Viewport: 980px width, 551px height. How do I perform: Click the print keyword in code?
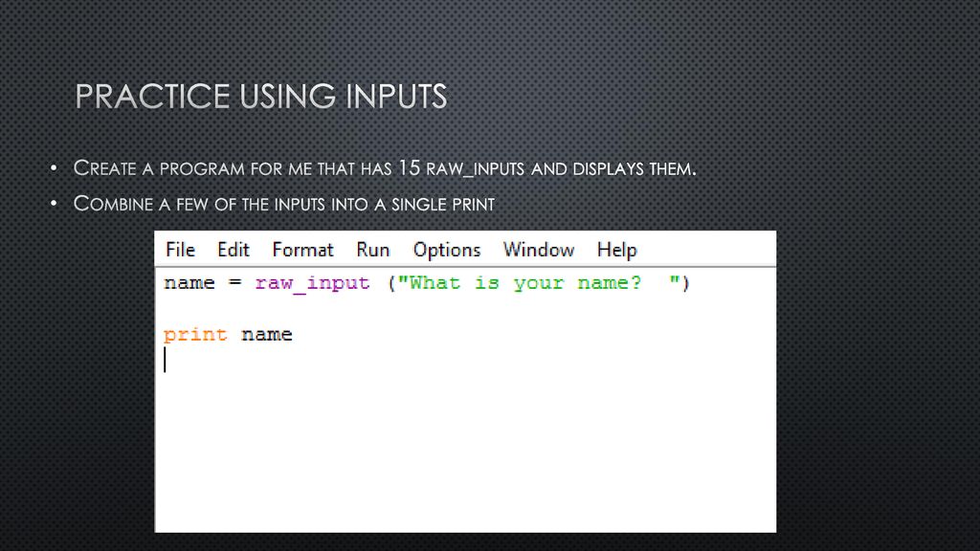tap(195, 335)
